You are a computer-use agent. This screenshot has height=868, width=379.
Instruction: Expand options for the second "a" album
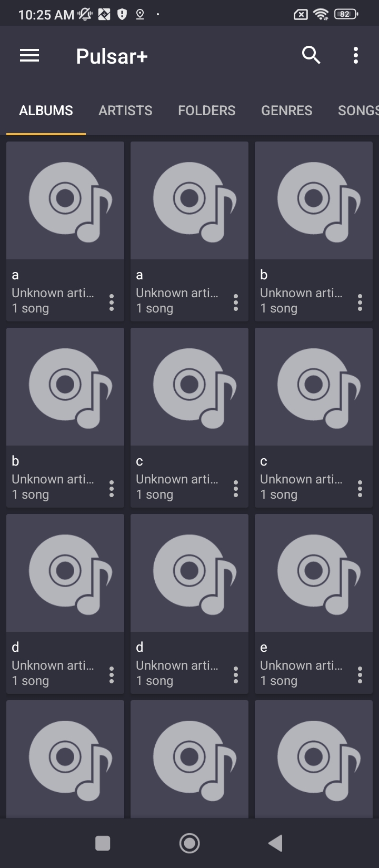[236, 302]
